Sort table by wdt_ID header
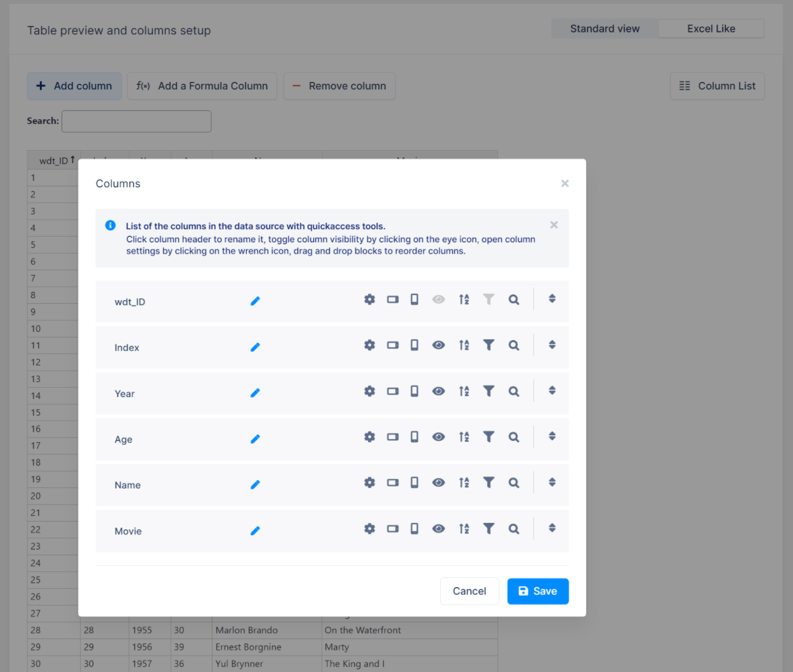 54,160
